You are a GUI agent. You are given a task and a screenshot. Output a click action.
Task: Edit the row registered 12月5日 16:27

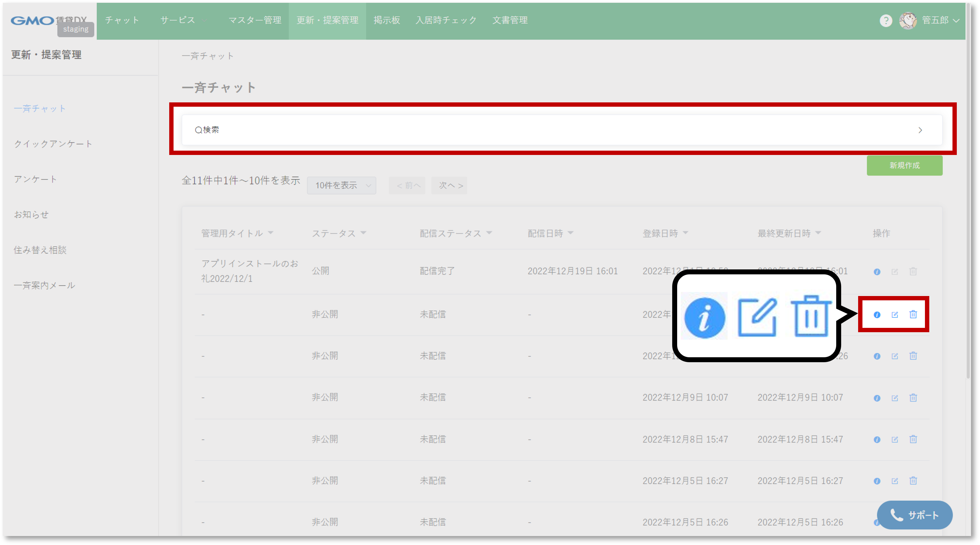[894, 481]
